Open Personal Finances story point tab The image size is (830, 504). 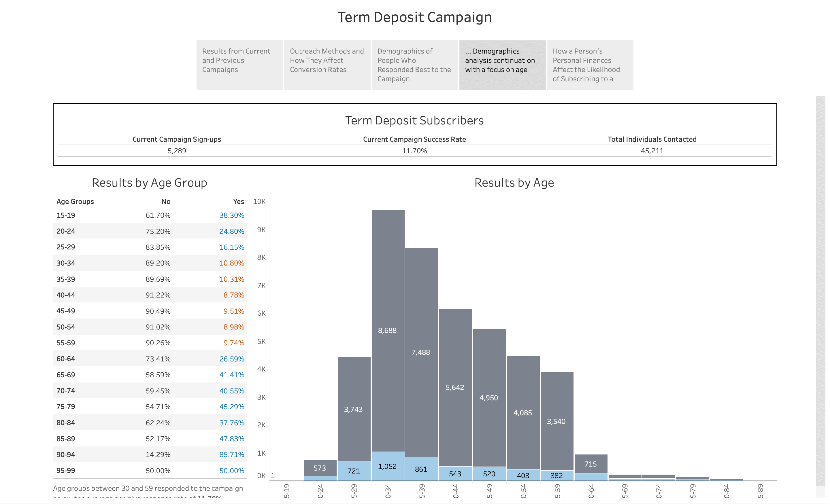tap(589, 65)
